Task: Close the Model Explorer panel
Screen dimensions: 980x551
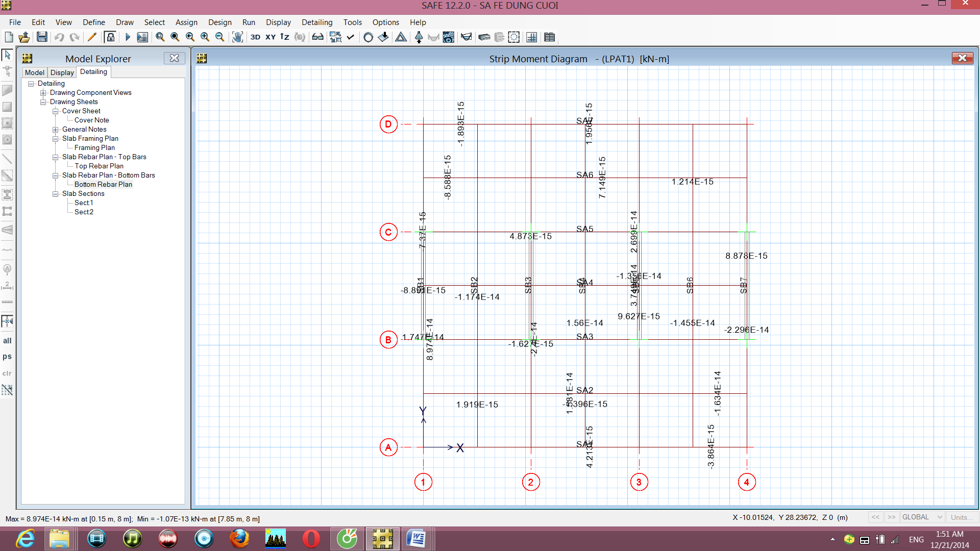Action: point(174,58)
